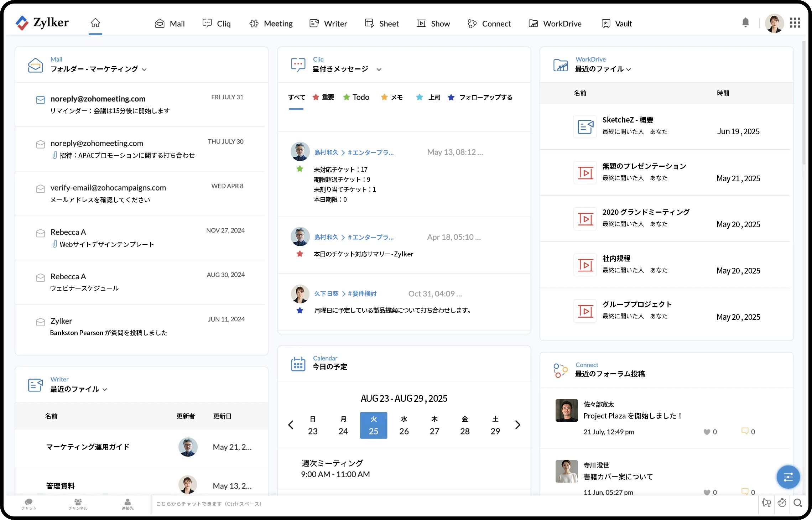
Task: Expand the WorkDrive 最近のファイル dropdown
Action: click(x=629, y=69)
